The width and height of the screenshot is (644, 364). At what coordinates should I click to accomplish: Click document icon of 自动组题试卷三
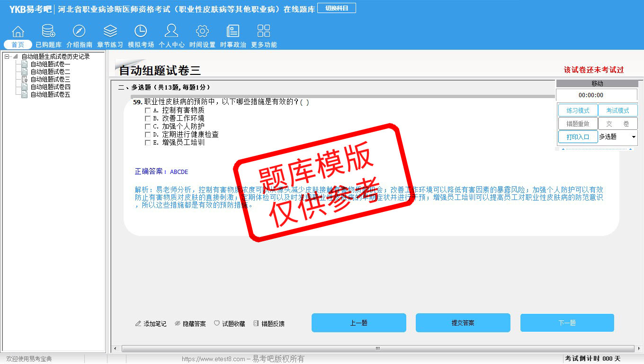25,79
